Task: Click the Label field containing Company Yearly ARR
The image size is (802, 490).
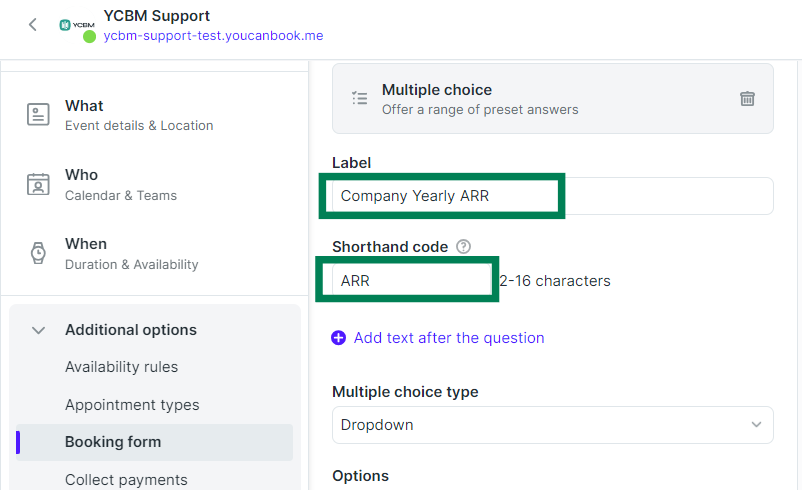Action: point(552,196)
